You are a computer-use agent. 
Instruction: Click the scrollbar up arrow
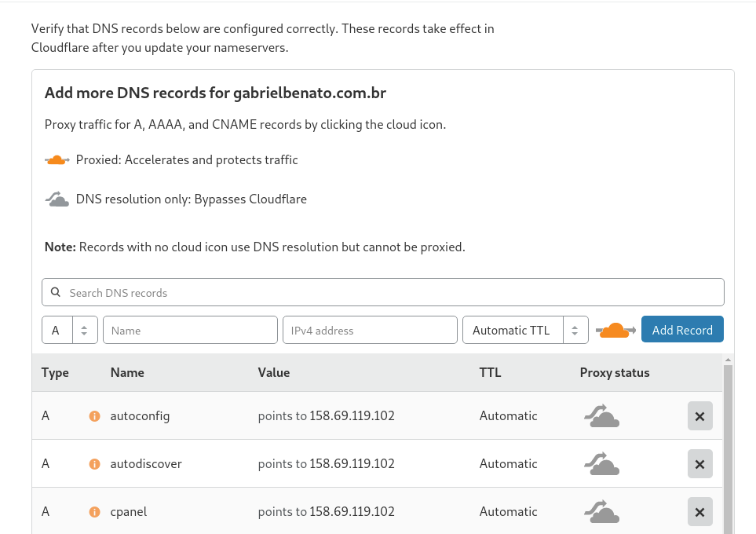[728, 360]
